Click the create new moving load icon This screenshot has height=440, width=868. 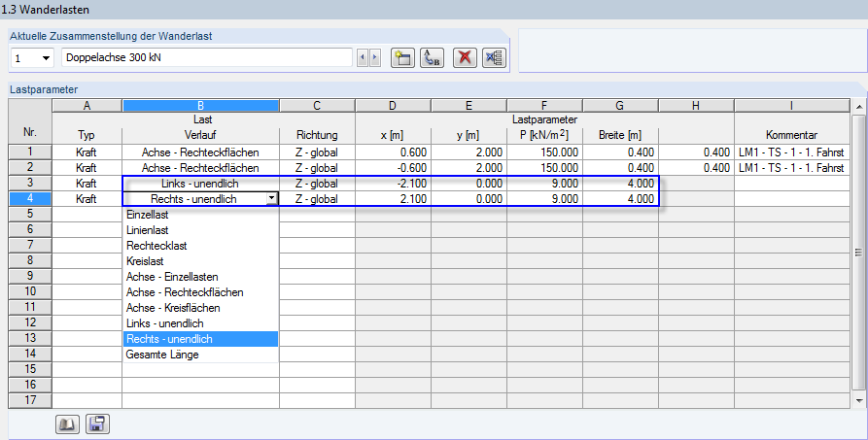(x=402, y=57)
